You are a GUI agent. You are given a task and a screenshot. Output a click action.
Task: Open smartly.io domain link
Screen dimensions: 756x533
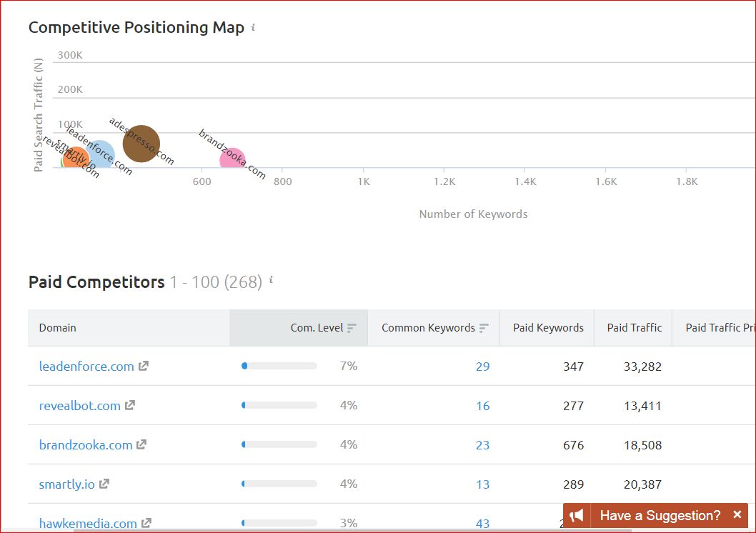(x=66, y=484)
